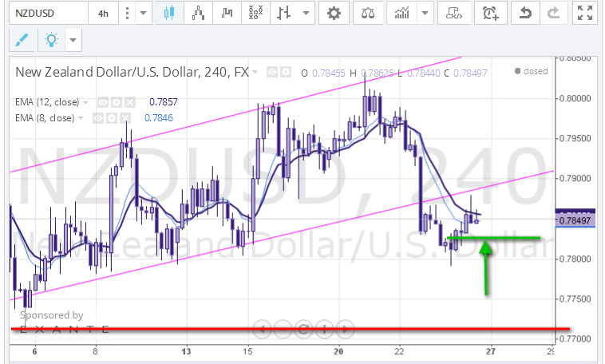The image size is (605, 364).
Task: Click the Sponsored by EXANTE link
Action: 64,322
